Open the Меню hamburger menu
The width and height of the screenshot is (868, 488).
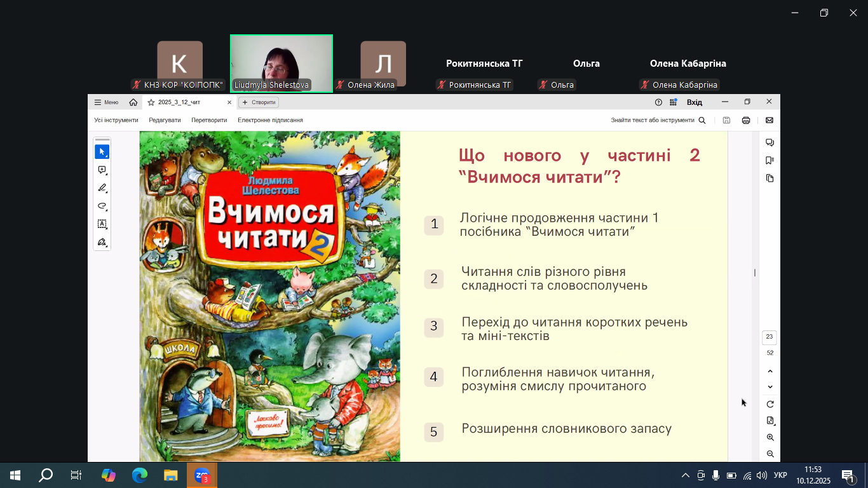106,102
